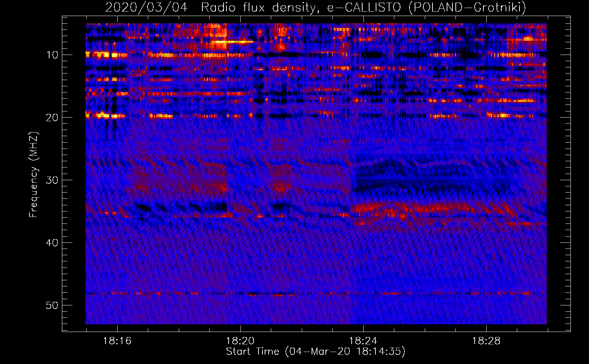Click the '50' frequency tick label
This screenshot has height=364, width=589.
pyautogui.click(x=52, y=305)
